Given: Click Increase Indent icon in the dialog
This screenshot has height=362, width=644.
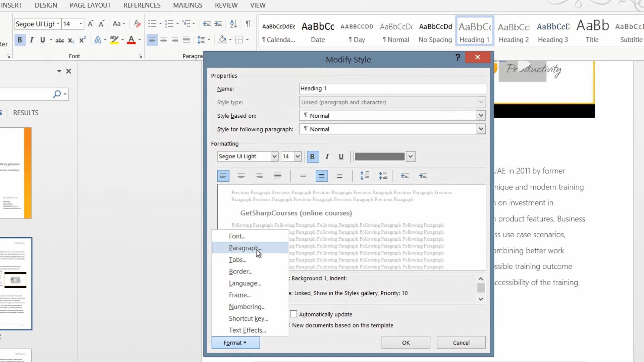Looking at the screenshot, I should tap(423, 176).
